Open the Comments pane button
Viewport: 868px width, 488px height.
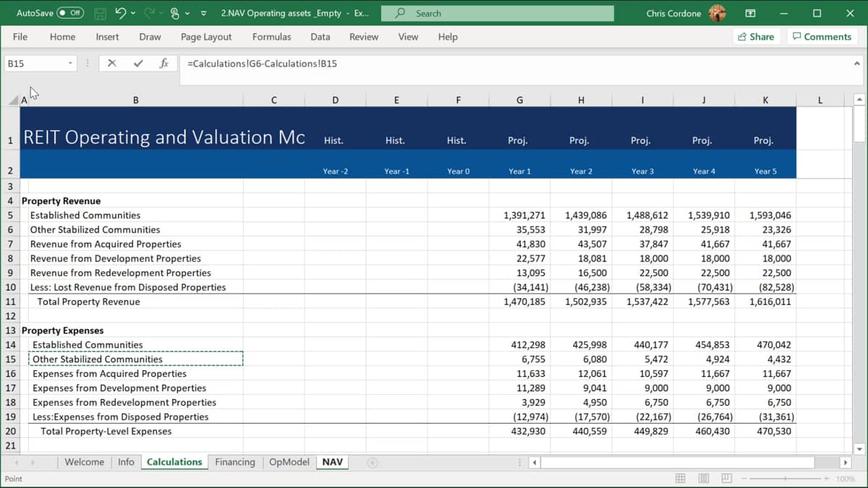pyautogui.click(x=822, y=37)
